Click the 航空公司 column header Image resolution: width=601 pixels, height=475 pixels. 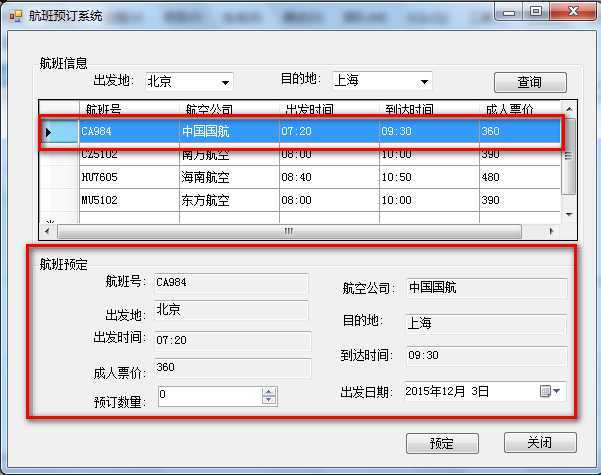(x=229, y=110)
